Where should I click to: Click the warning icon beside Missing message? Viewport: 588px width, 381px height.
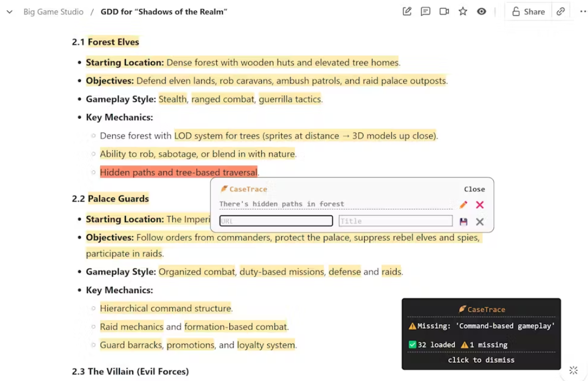pyautogui.click(x=413, y=326)
